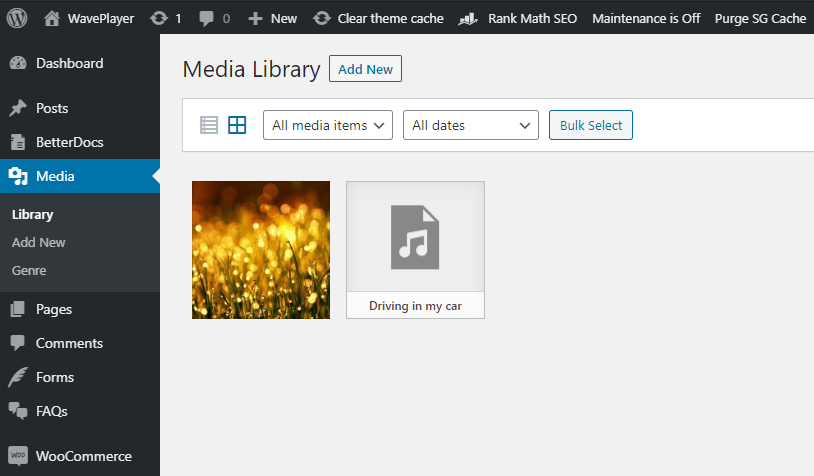Select the golden grass image thumbnail
The image size is (814, 476).
click(x=261, y=250)
